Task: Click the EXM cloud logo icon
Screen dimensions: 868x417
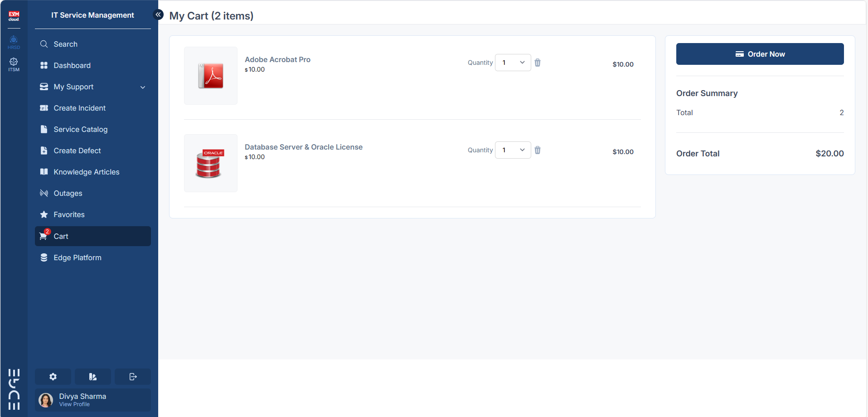Action: (14, 16)
